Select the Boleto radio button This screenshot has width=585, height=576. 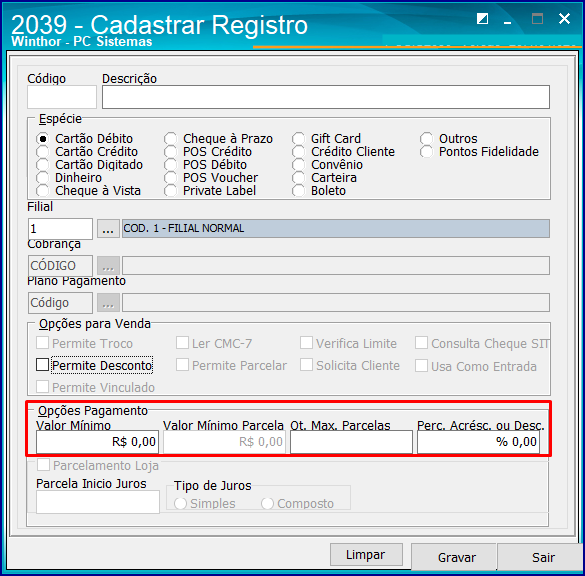tap(298, 191)
